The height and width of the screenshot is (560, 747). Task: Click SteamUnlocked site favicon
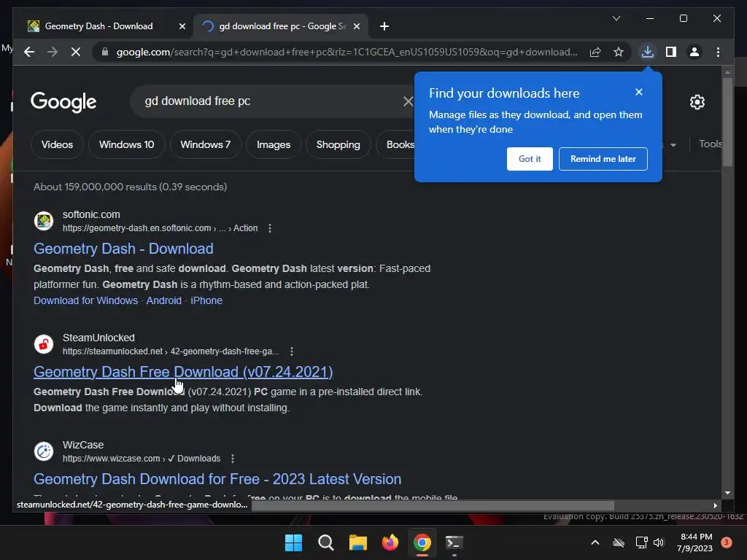coord(44,344)
